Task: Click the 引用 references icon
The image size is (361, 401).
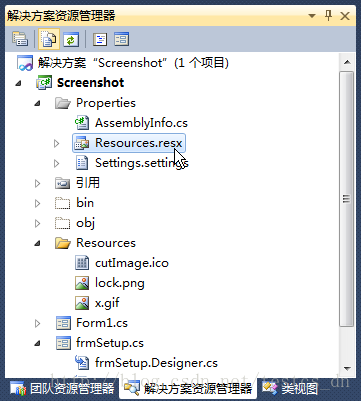Action: pos(63,183)
